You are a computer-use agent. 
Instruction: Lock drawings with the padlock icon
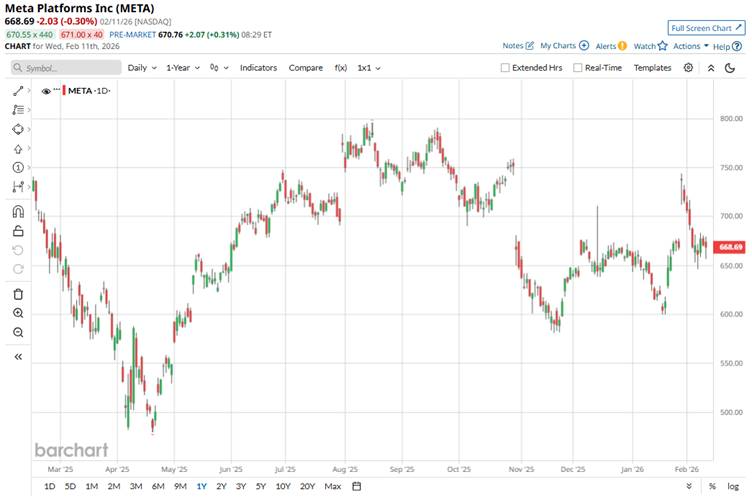pyautogui.click(x=18, y=231)
